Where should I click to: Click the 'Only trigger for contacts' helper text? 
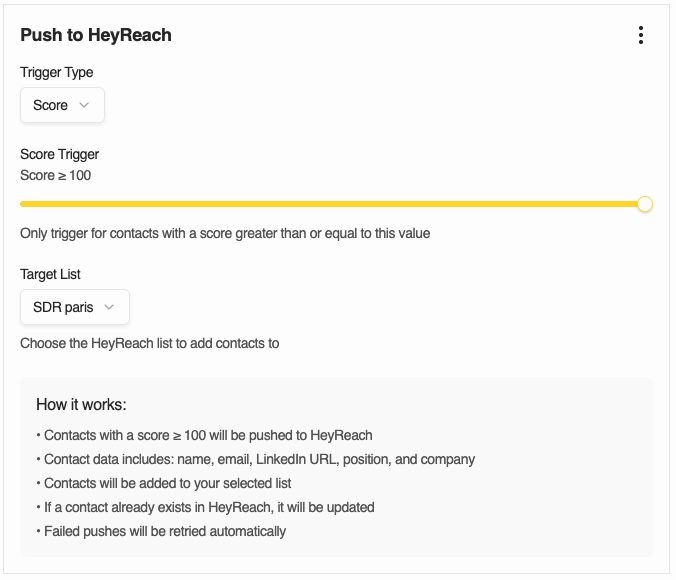click(x=225, y=233)
